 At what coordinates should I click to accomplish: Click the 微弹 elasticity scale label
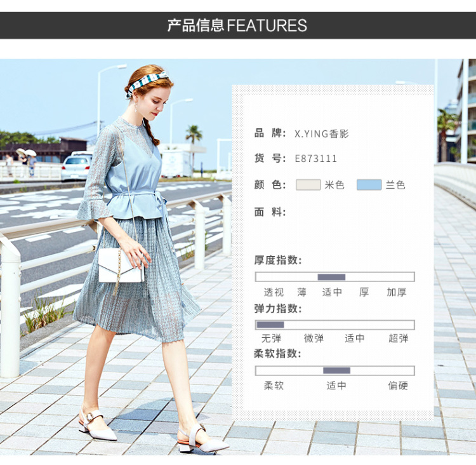[314, 338]
